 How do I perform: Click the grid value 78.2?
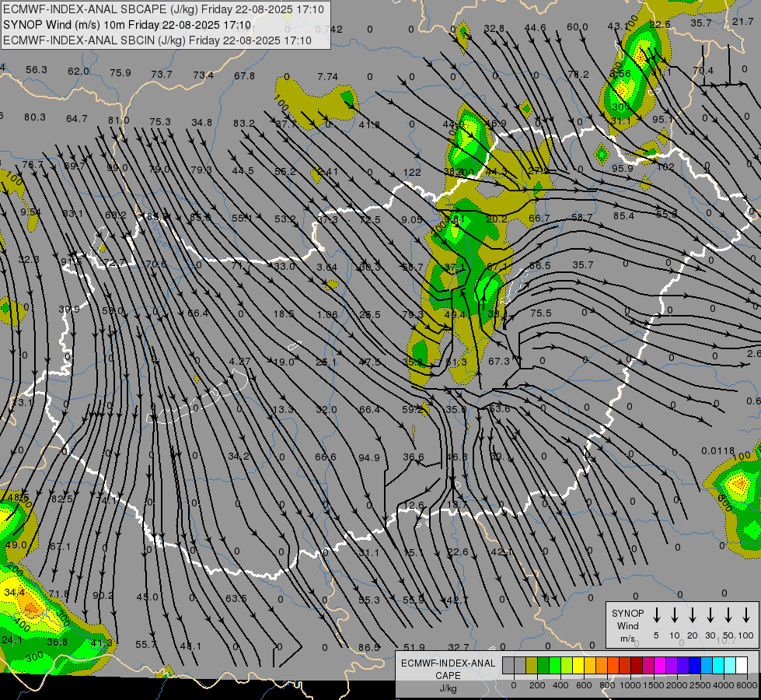[x=578, y=75]
